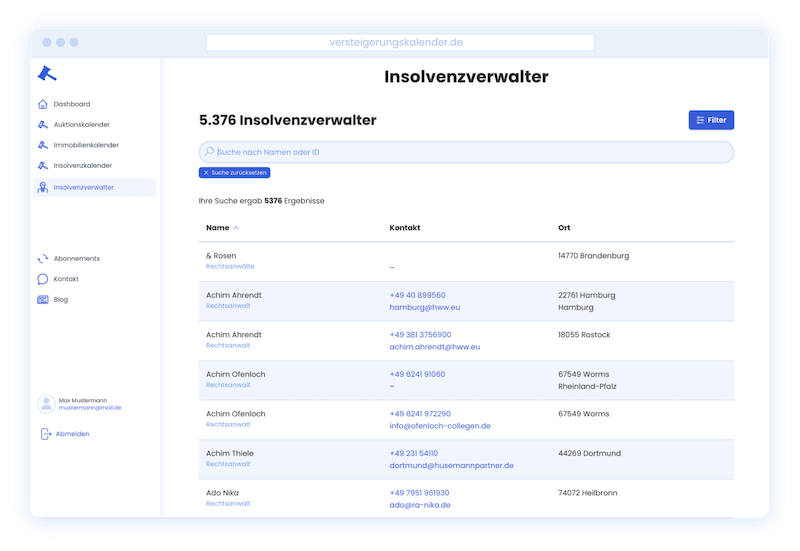
Task: Click the Auktionskalender gavel icon
Action: click(x=42, y=125)
